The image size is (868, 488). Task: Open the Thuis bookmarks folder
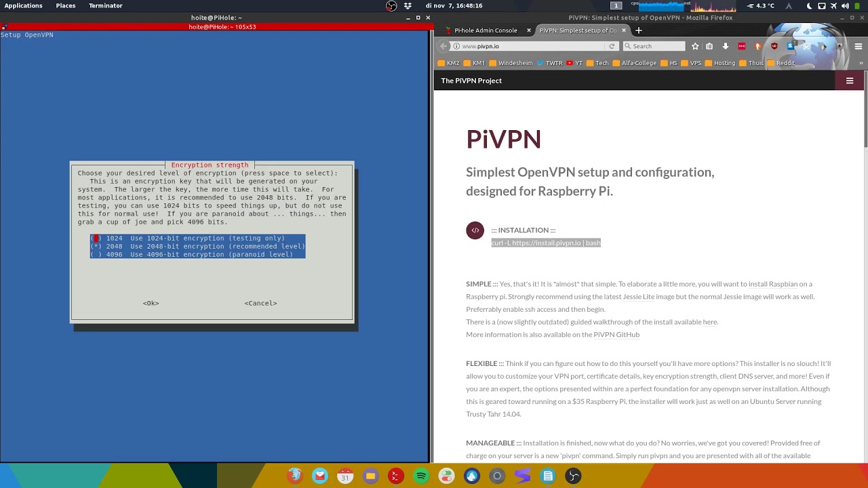[751, 63]
